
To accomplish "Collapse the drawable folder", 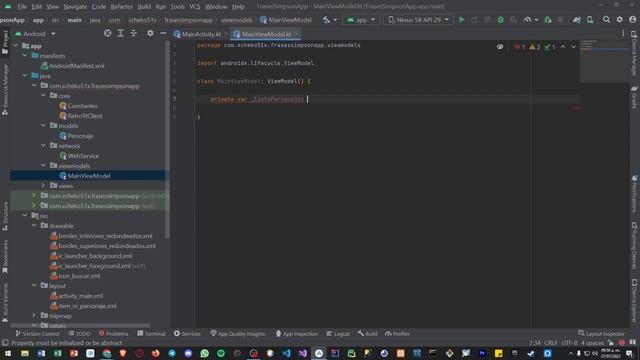I will tap(34, 226).
